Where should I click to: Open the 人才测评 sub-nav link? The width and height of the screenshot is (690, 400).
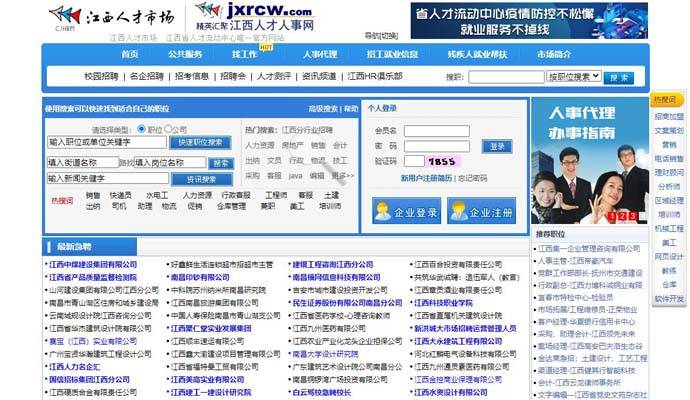click(274, 76)
